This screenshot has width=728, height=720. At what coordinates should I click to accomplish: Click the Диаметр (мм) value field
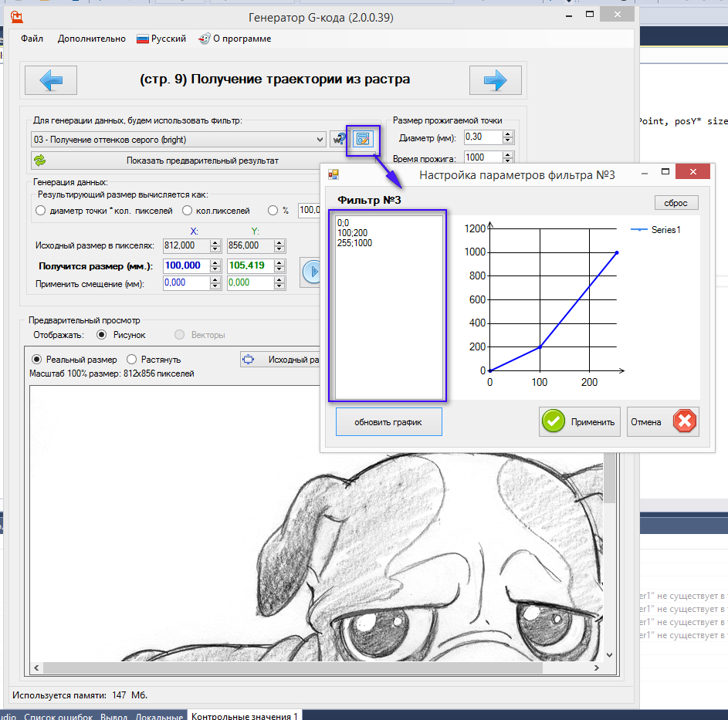[483, 137]
